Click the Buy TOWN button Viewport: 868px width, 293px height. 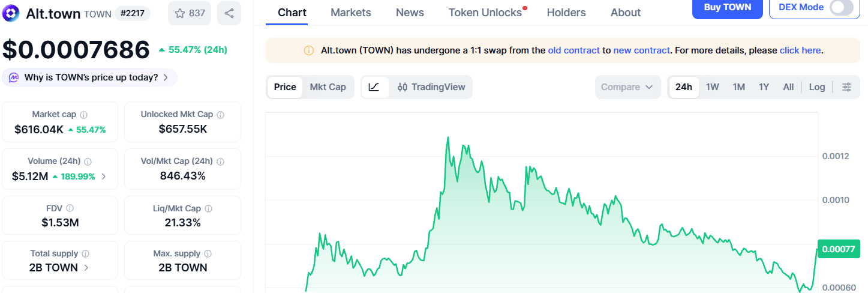[x=728, y=8]
